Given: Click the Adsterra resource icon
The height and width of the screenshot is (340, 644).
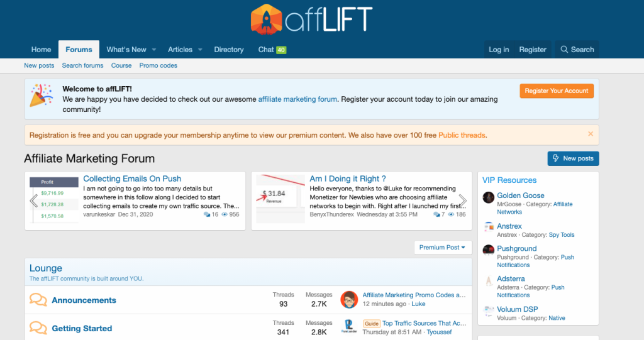Looking at the screenshot, I should click(x=488, y=281).
